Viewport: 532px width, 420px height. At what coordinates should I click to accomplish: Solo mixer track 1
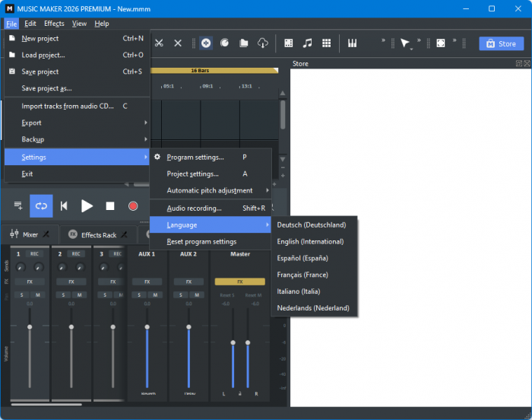click(x=22, y=294)
